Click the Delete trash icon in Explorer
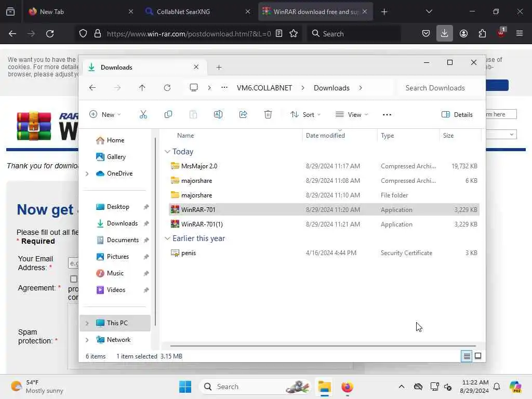 (268, 115)
